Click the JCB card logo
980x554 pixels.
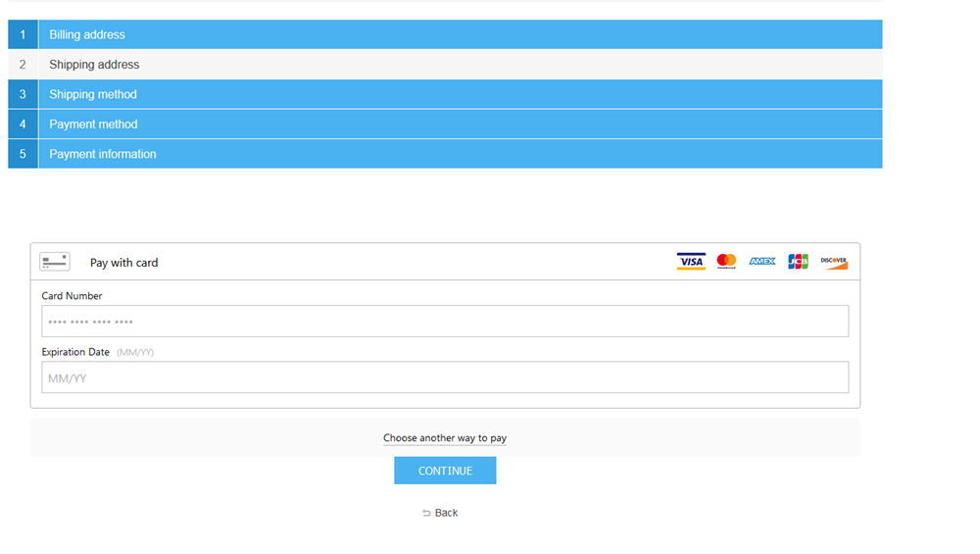(798, 262)
